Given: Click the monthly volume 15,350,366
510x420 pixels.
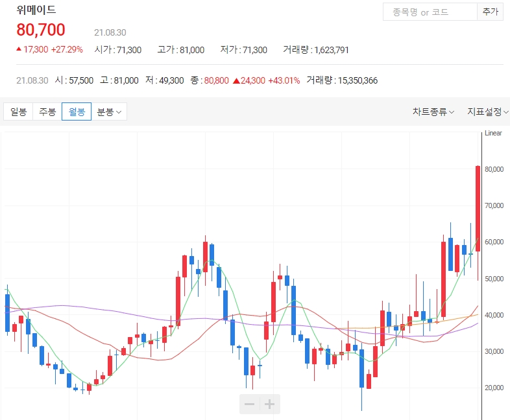Looking at the screenshot, I should click(x=342, y=80).
